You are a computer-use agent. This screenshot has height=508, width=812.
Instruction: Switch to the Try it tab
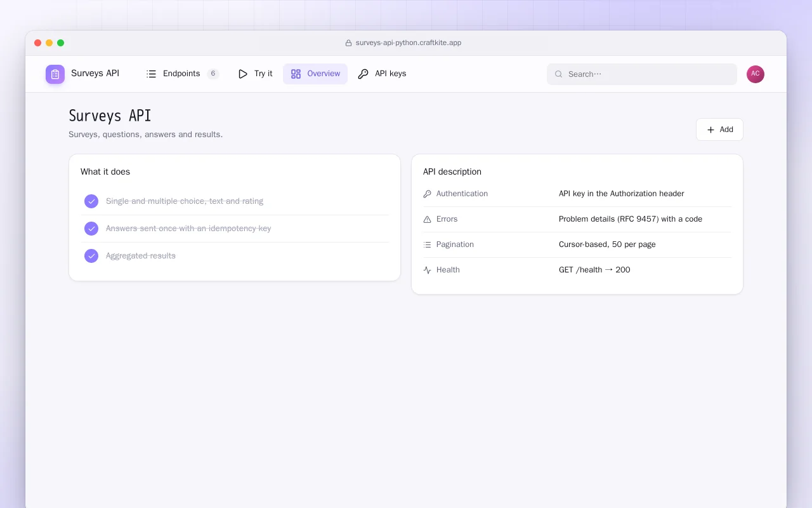[255, 74]
